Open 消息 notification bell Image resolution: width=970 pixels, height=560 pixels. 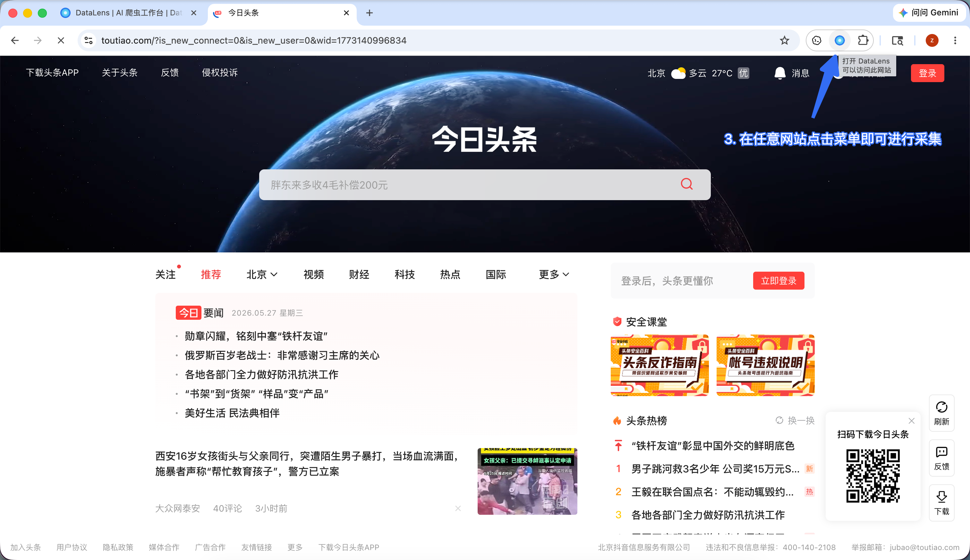click(779, 73)
